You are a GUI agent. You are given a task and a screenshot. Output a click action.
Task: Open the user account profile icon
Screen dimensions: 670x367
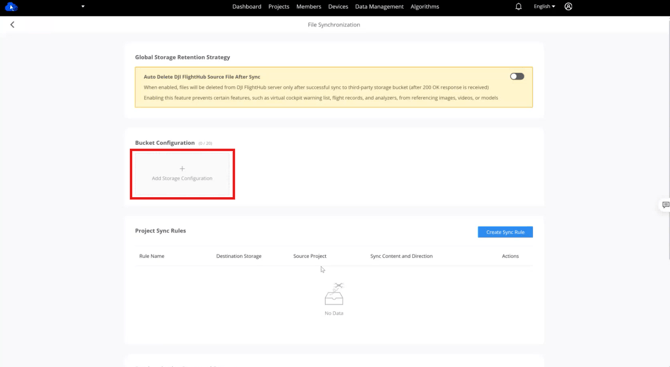pyautogui.click(x=568, y=6)
